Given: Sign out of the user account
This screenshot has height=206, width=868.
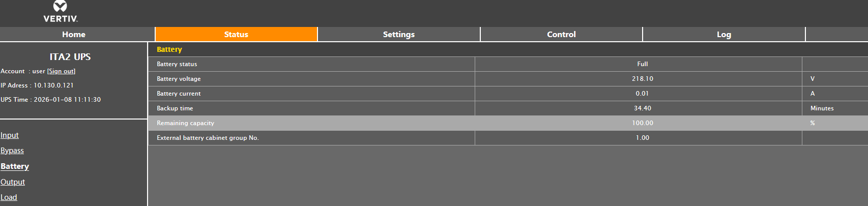Looking at the screenshot, I should [x=61, y=71].
